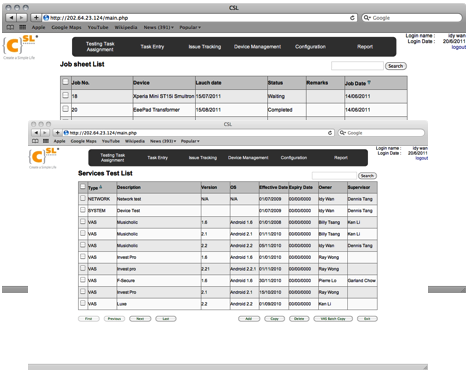
Task: Go back in the Job sheet List window
Action: pos(11,18)
